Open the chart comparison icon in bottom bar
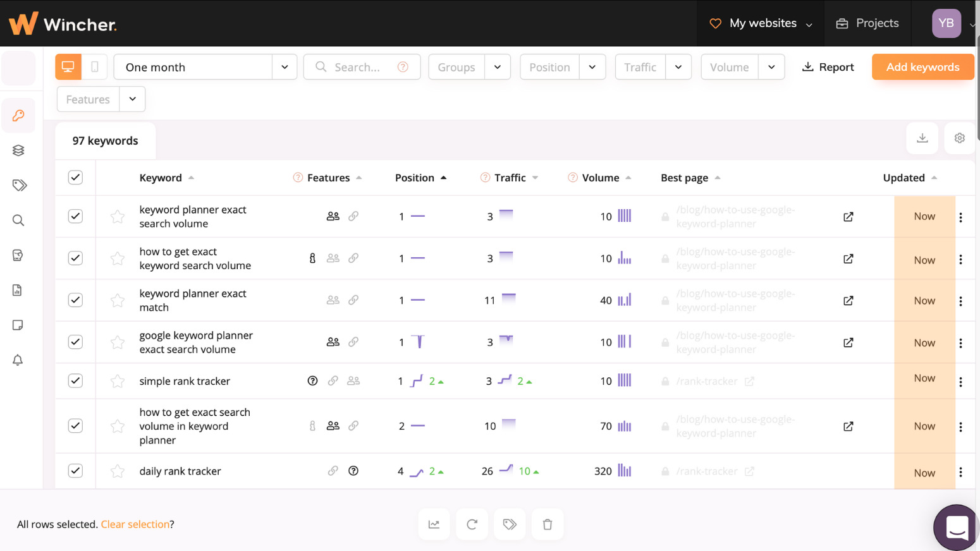The height and width of the screenshot is (551, 980). [x=434, y=524]
